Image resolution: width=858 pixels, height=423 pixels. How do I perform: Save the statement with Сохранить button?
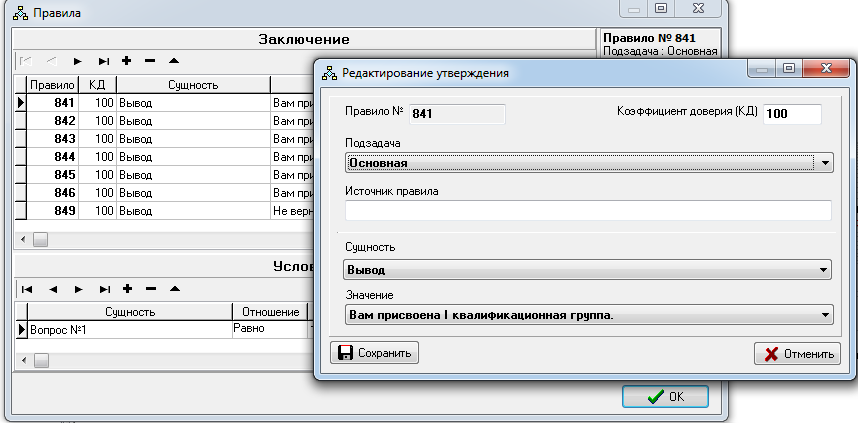[x=374, y=353]
